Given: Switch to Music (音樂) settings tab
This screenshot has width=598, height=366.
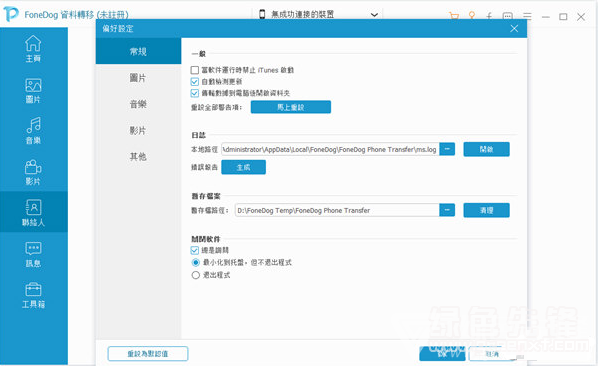Looking at the screenshot, I should 138,104.
